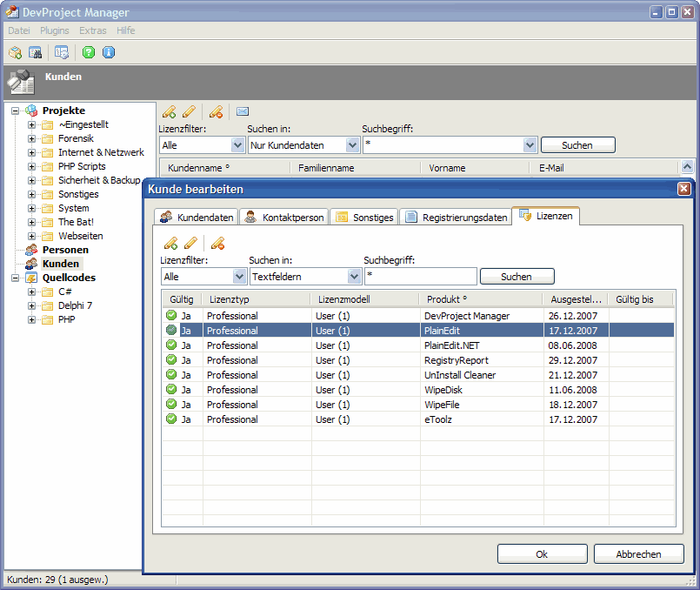Close the Kunde bearbeiten dialog

[684, 189]
